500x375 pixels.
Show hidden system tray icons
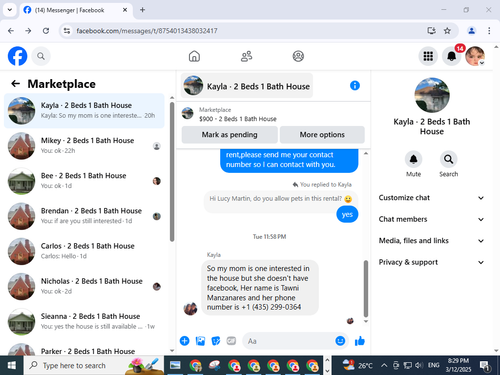pyautogui.click(x=384, y=365)
